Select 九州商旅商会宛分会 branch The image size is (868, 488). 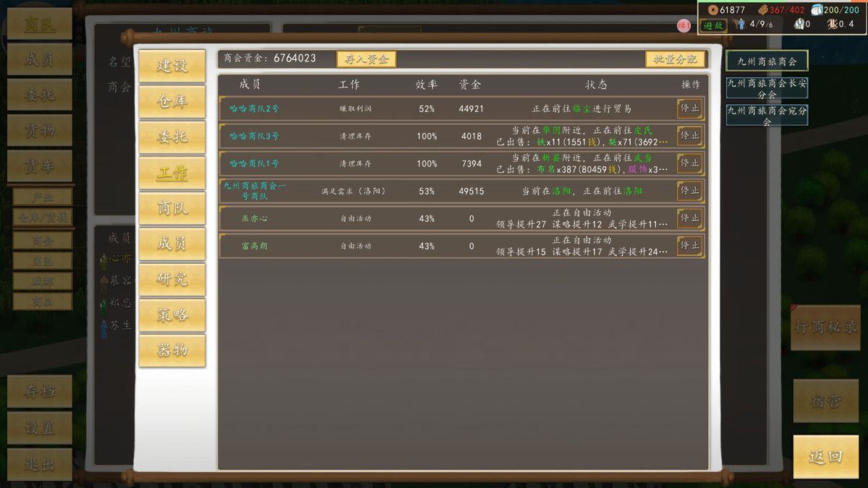tap(767, 116)
